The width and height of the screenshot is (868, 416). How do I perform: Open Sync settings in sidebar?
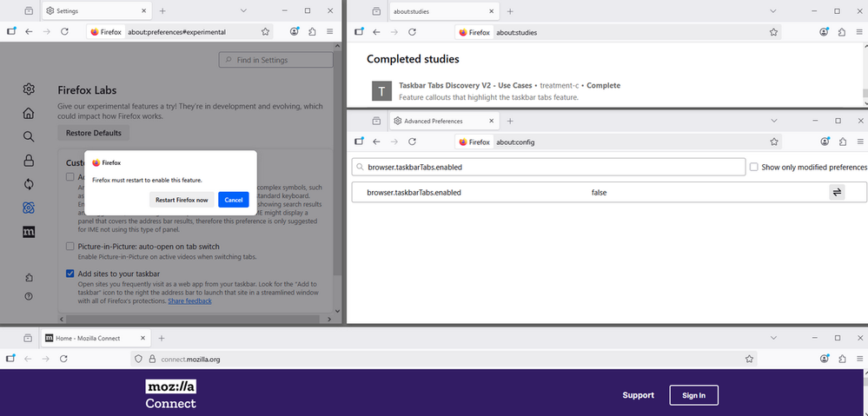point(29,183)
